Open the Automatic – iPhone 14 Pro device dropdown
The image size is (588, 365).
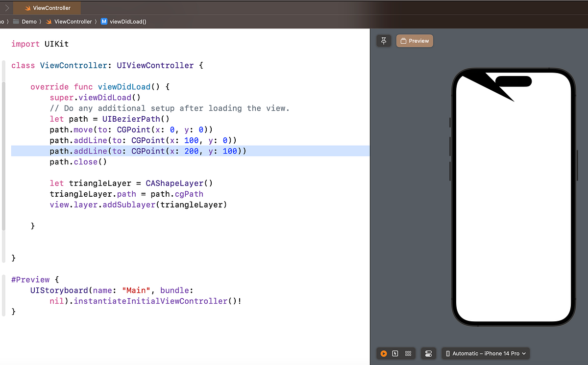pos(485,353)
